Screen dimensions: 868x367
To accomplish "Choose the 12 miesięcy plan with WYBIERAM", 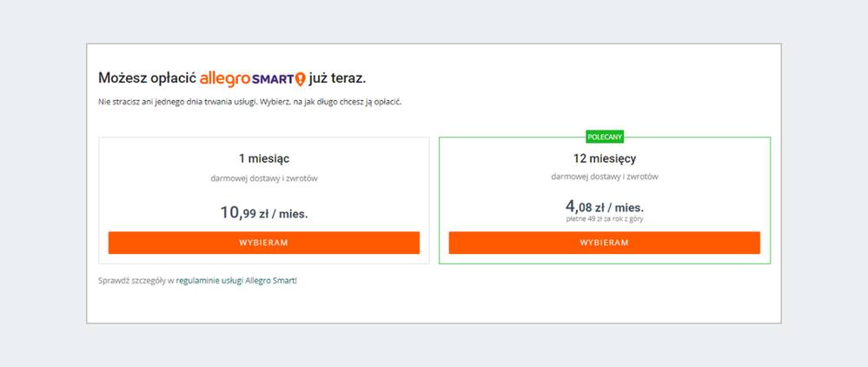I will pyautogui.click(x=604, y=243).
